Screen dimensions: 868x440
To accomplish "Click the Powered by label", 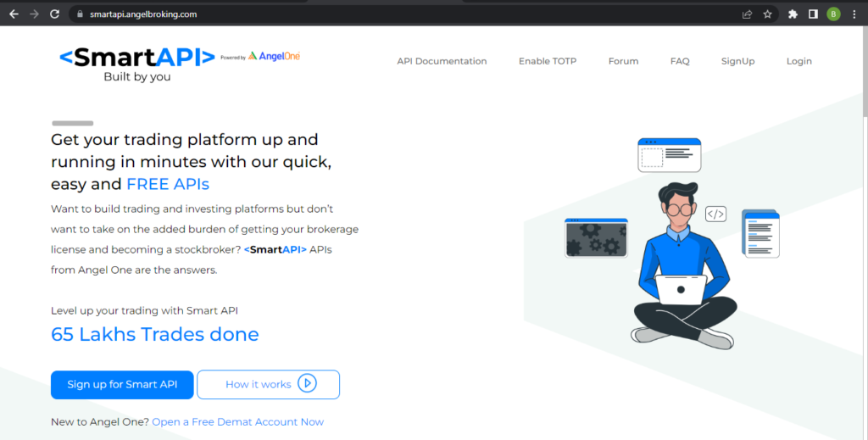I will pyautogui.click(x=233, y=58).
